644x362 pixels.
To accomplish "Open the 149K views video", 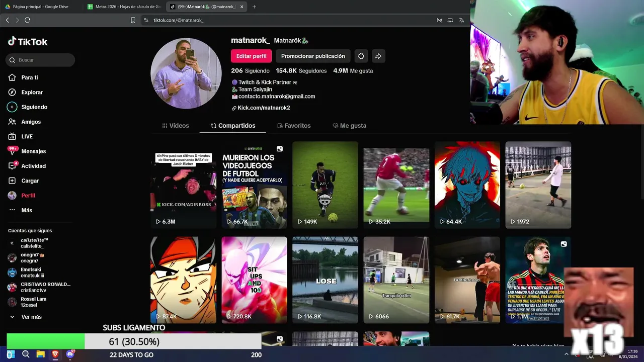I will point(325,185).
